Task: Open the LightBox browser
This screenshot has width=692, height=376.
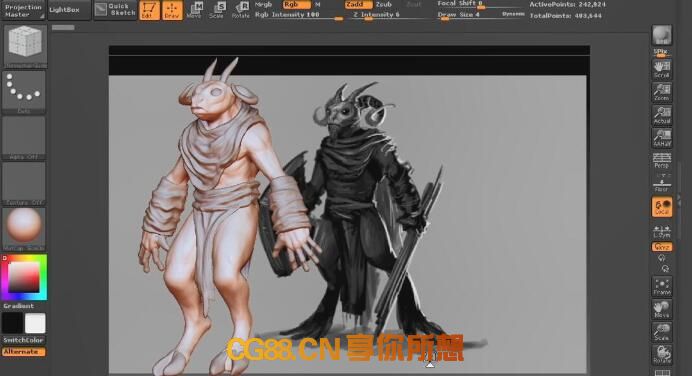Action: 70,10
